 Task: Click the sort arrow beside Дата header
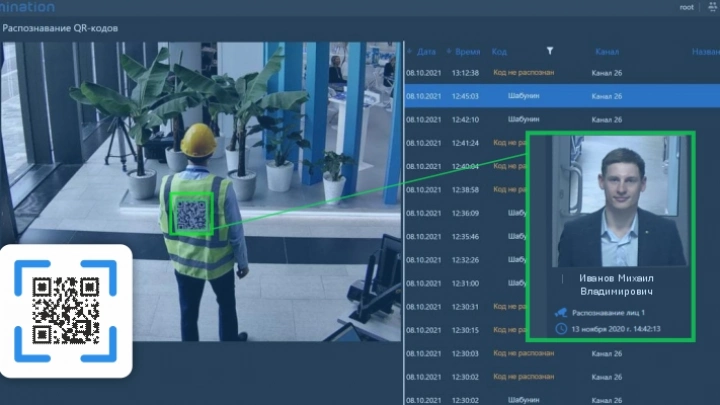pyautogui.click(x=410, y=50)
